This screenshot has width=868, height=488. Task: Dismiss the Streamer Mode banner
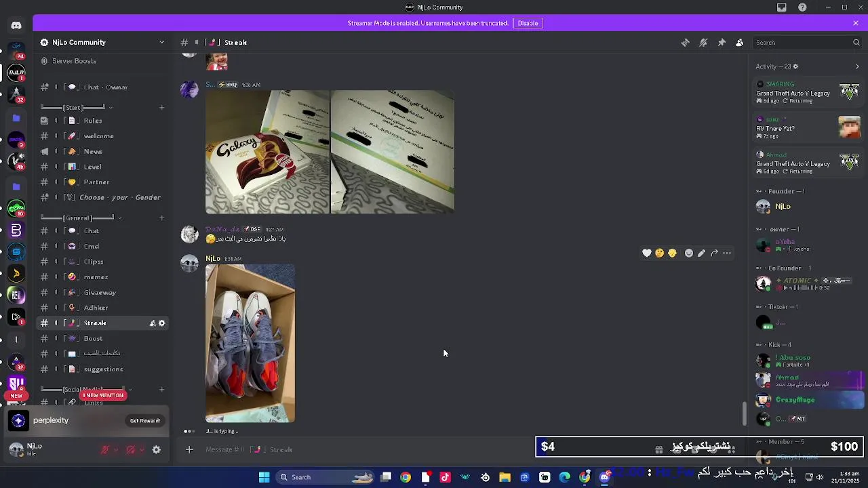856,23
